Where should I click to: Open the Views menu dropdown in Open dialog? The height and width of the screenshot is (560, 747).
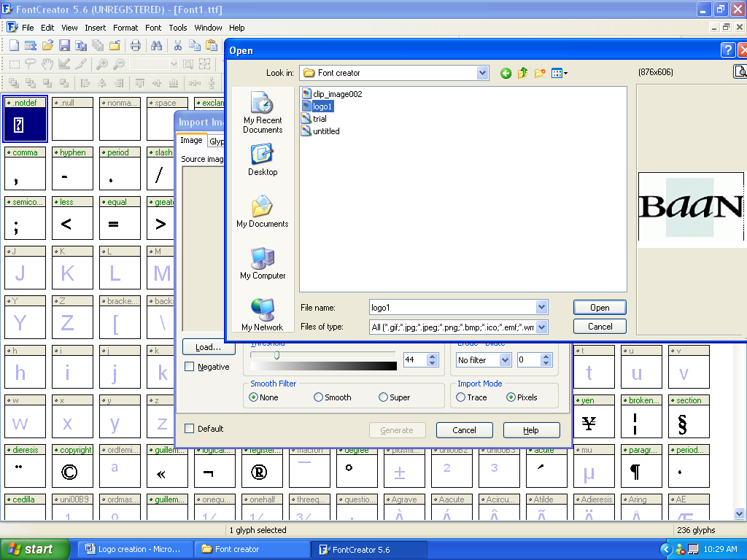560,73
